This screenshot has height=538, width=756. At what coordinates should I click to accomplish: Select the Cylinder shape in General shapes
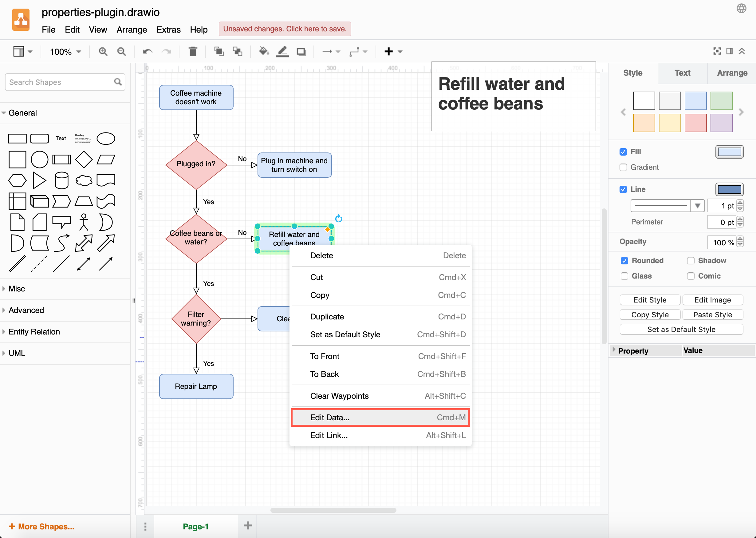tap(61, 180)
